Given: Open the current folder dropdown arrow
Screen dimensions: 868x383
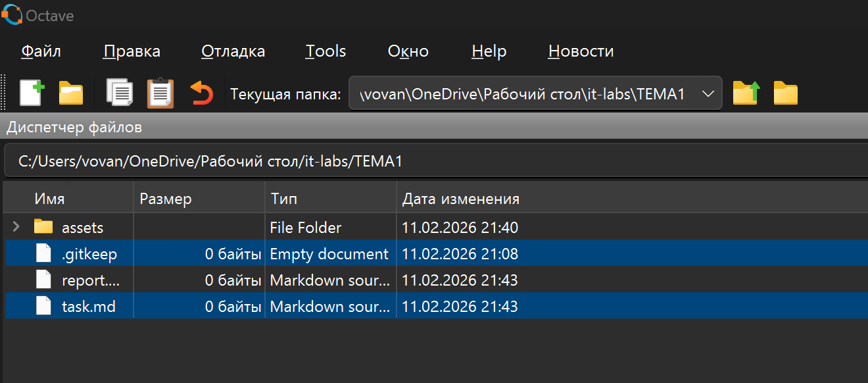Looking at the screenshot, I should pos(708,94).
